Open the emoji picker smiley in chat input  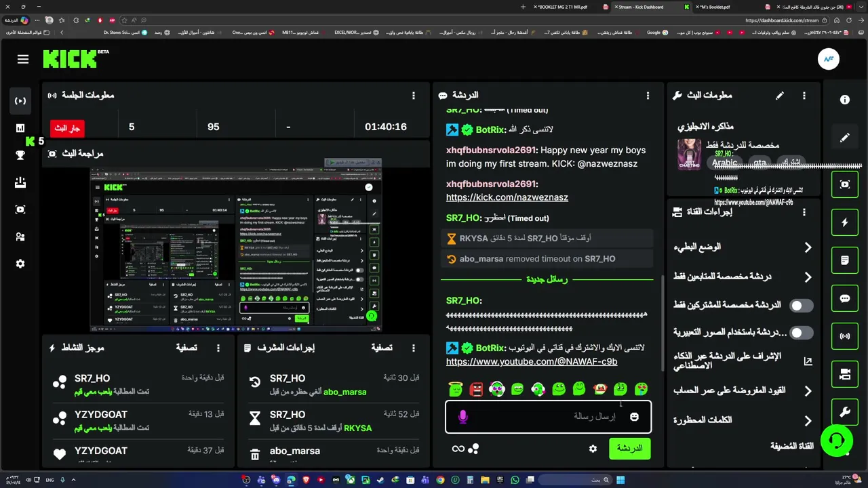[x=634, y=417]
